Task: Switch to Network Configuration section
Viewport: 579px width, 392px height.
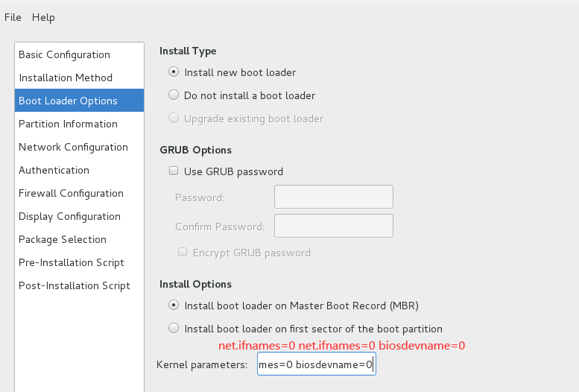Action: coord(73,147)
